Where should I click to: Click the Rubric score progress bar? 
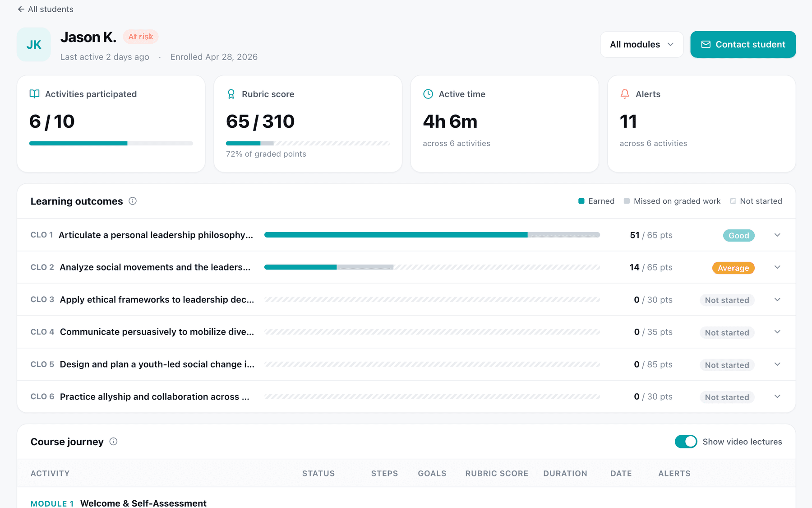point(308,144)
